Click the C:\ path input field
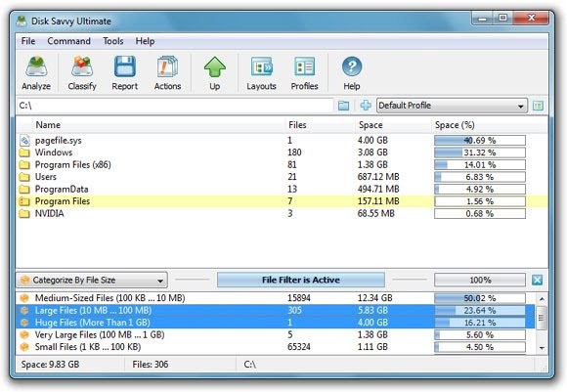 tap(175, 106)
